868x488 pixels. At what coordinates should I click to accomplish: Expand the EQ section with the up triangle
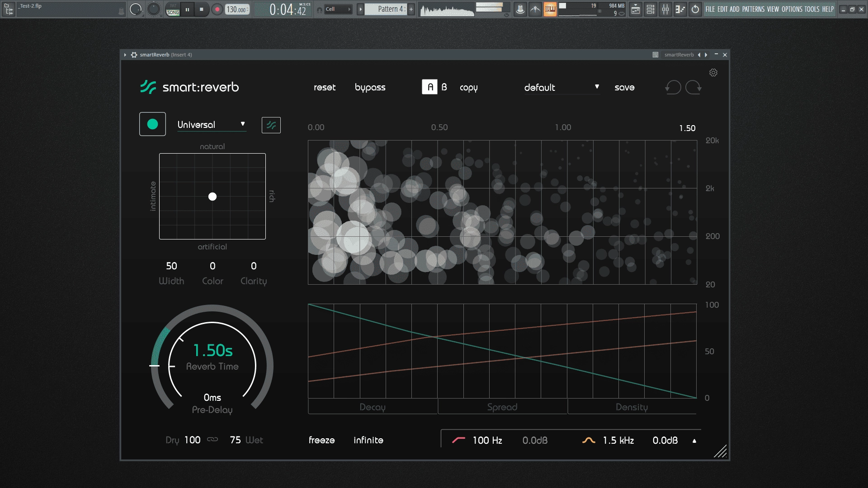[694, 441]
